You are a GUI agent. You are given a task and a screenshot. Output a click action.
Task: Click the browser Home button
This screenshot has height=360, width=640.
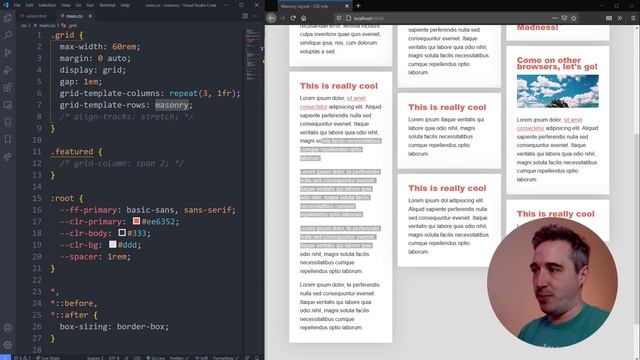coord(304,18)
